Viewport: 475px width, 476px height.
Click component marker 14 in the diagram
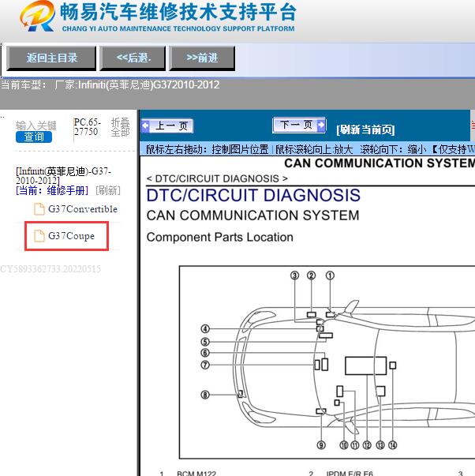click(393, 445)
